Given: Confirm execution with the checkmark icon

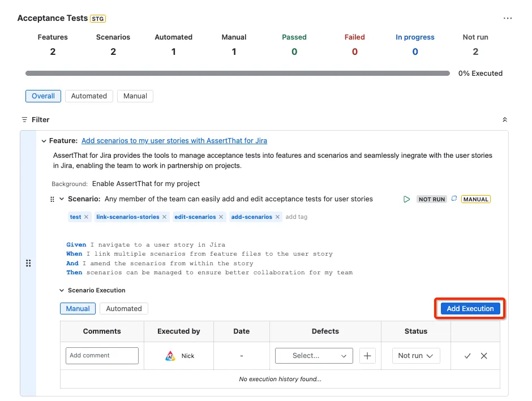Looking at the screenshot, I should point(467,356).
